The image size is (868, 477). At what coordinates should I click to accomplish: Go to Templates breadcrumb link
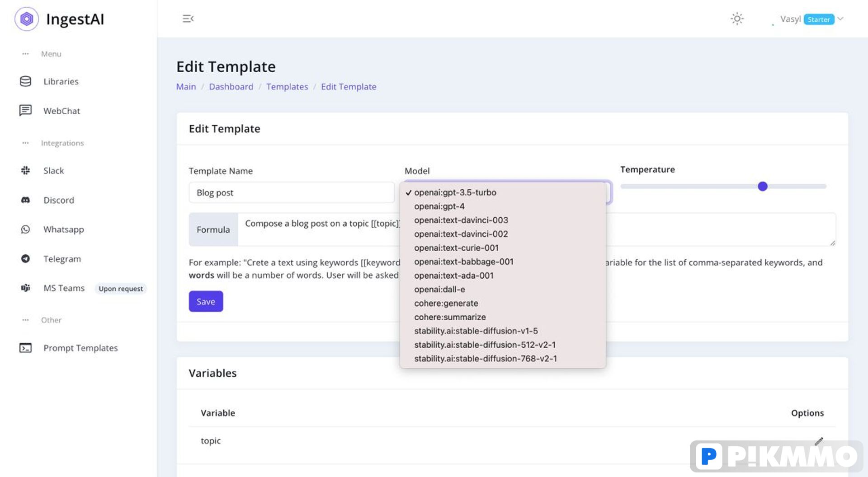[287, 87]
